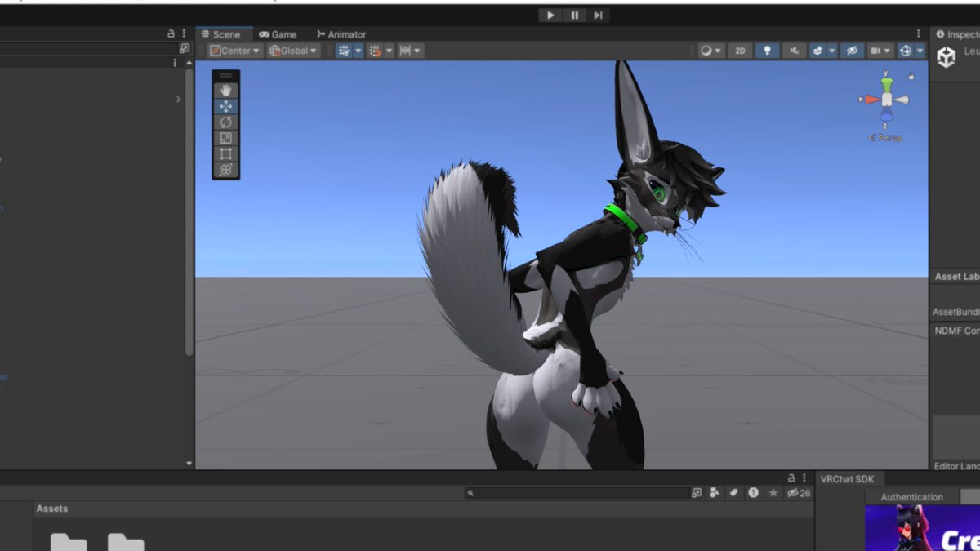Click the Project search field

pos(577,493)
